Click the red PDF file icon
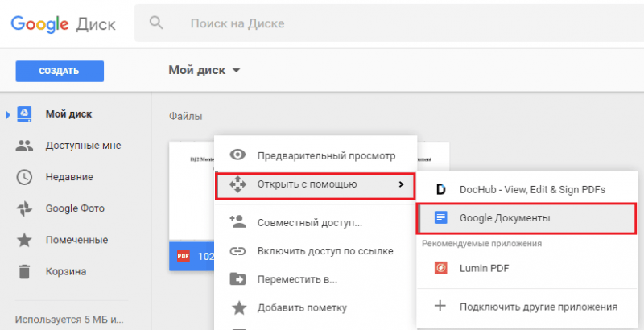644x330 pixels. coord(184,256)
